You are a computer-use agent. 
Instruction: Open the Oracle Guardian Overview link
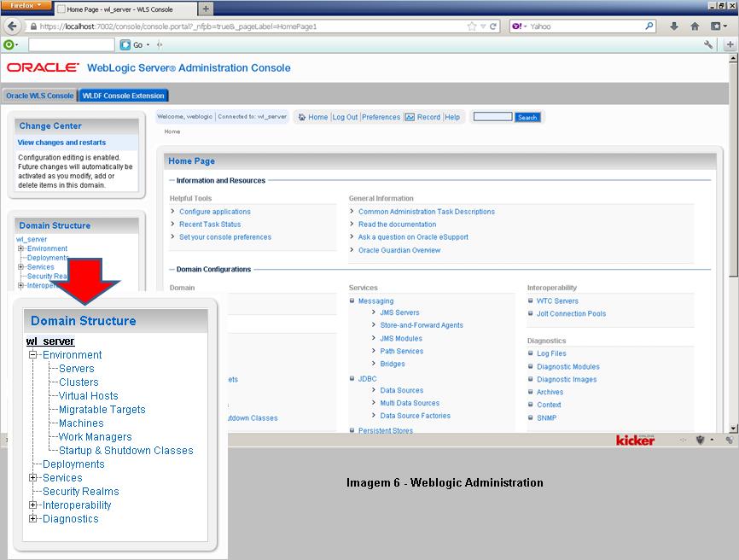[399, 250]
